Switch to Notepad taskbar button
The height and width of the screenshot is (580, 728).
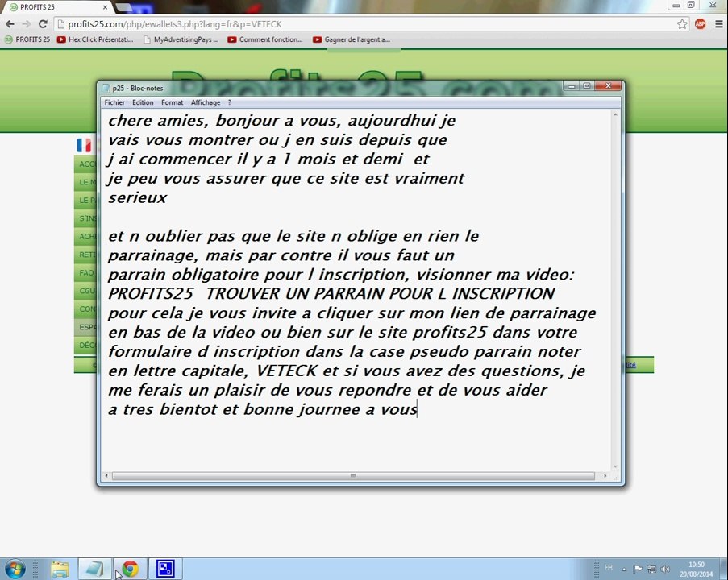click(x=94, y=569)
